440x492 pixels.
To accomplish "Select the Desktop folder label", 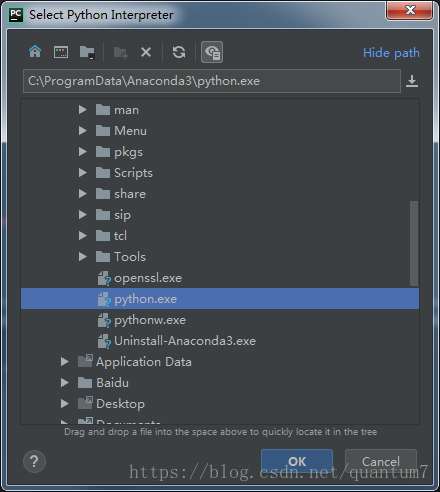I will pos(120,404).
